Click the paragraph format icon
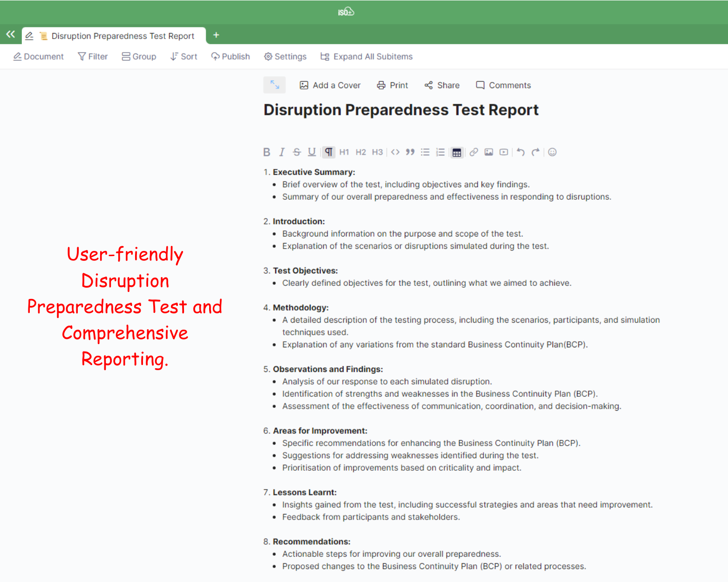This screenshot has width=728, height=582. [x=329, y=152]
